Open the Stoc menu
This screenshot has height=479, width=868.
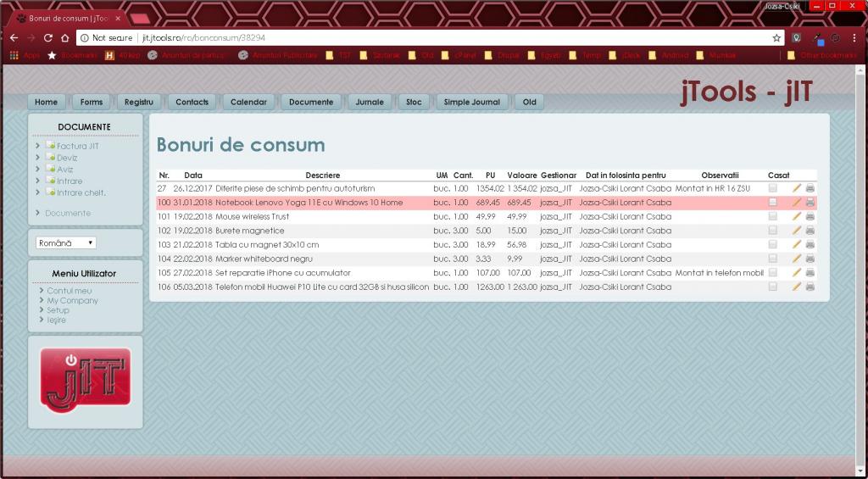pos(414,102)
